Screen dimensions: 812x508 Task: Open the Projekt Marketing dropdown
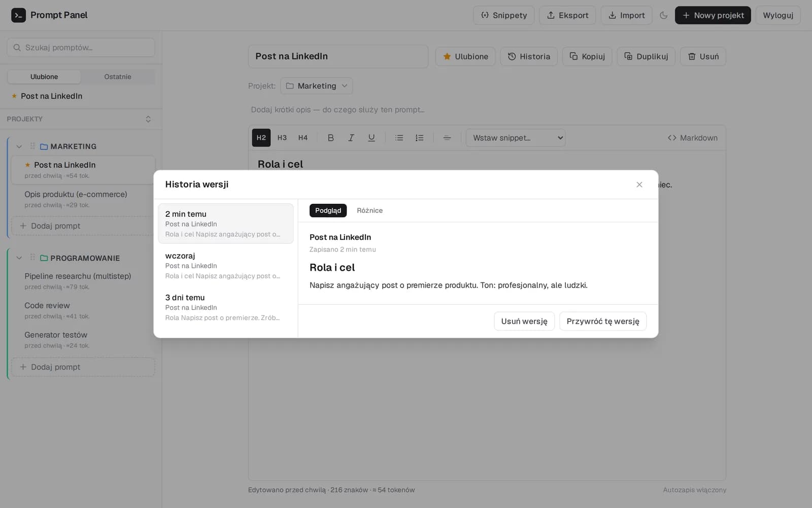tap(317, 86)
